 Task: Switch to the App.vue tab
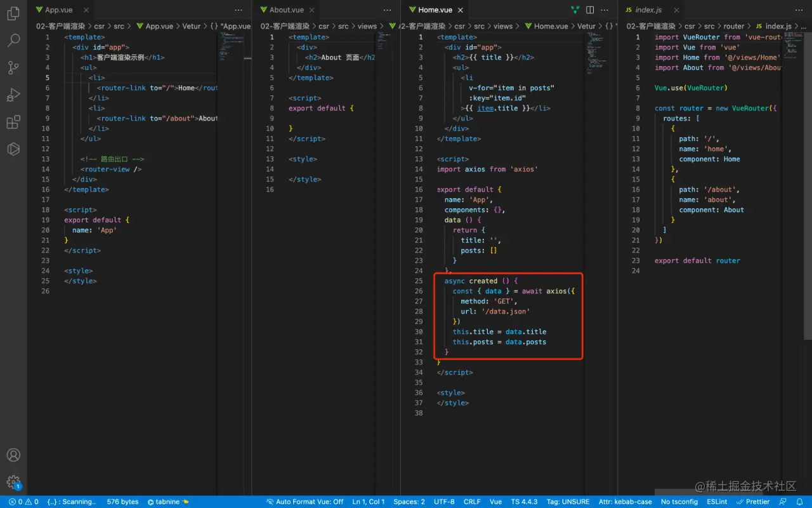pos(60,10)
